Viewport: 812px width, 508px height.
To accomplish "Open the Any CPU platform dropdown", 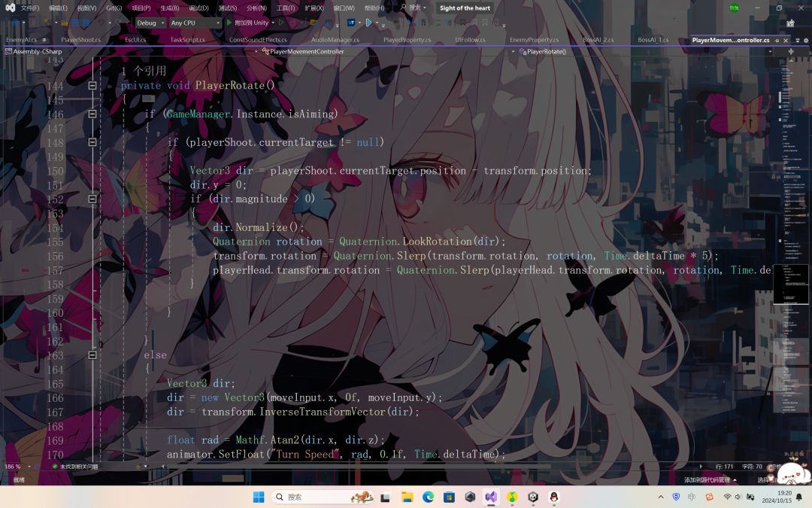I will click(195, 23).
